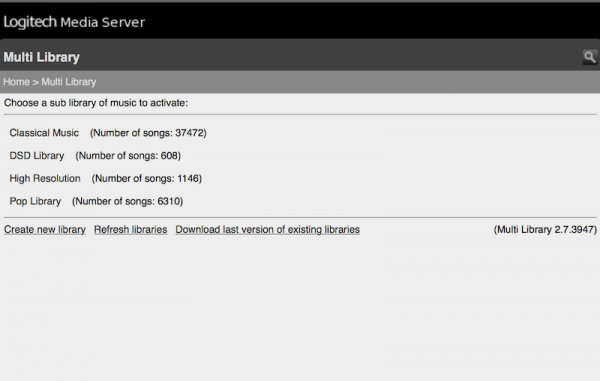
Task: Activate the DSD Library sub library
Action: pos(37,156)
